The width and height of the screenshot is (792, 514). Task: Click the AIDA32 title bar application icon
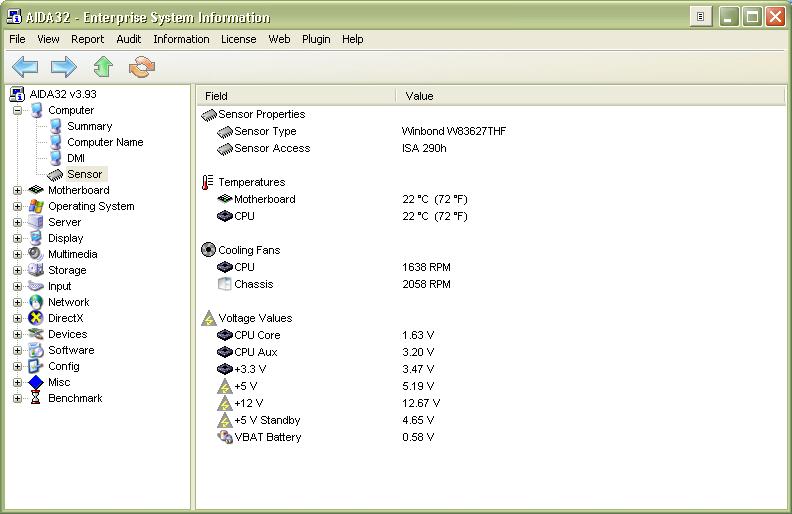[14, 17]
